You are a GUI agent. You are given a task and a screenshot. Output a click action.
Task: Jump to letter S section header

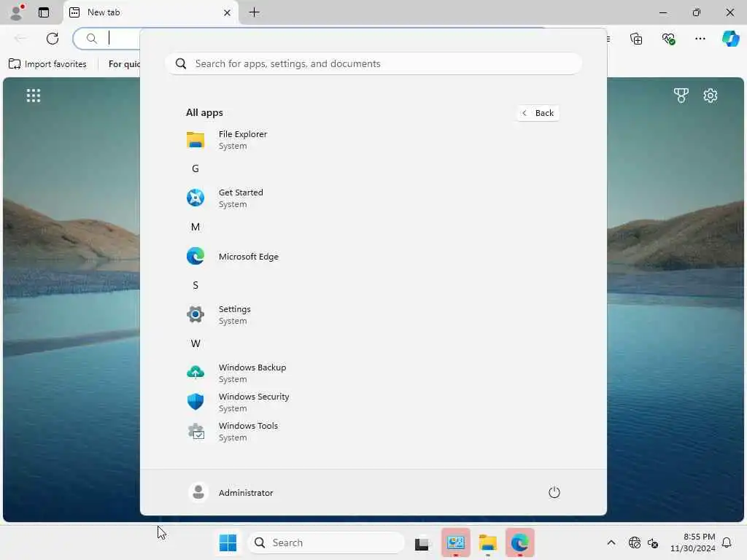(196, 285)
